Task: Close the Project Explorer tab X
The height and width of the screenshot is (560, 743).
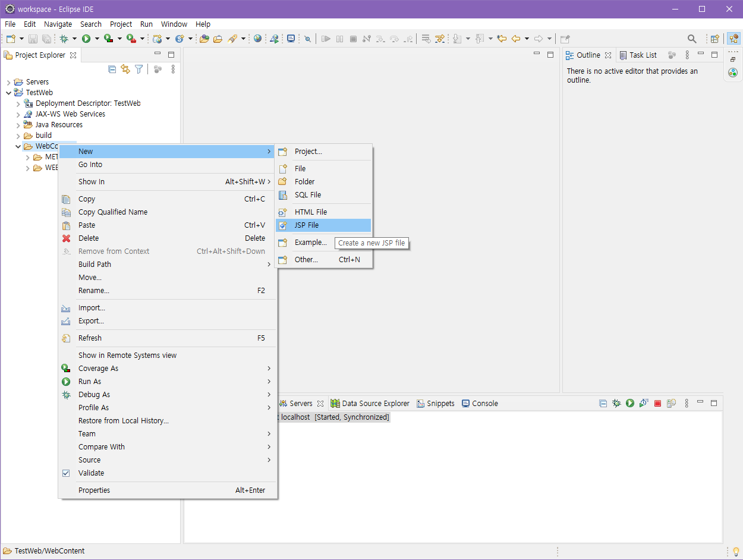Action: pos(73,55)
